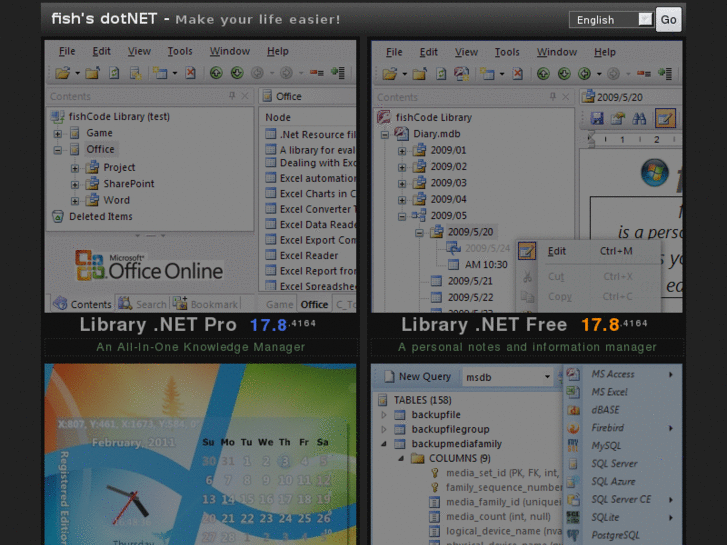Open the Library .NET Pro title link
The height and width of the screenshot is (545, 727).
pyautogui.click(x=158, y=325)
